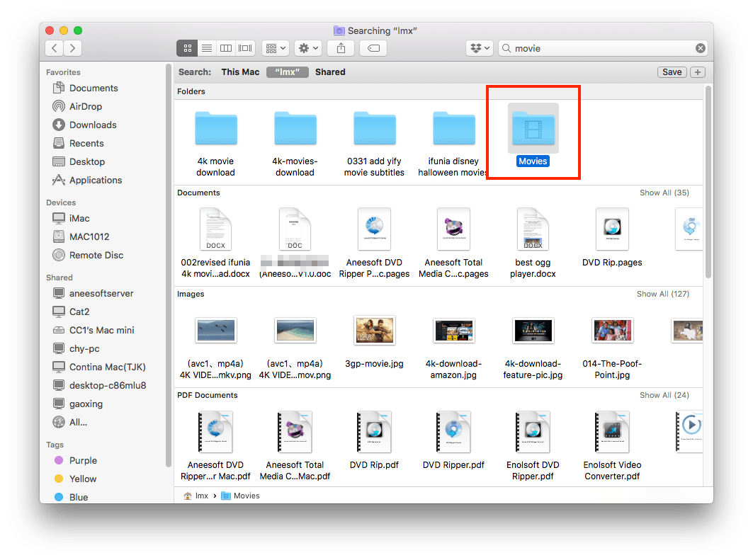Select the Purple tag in the sidebar

80,460
